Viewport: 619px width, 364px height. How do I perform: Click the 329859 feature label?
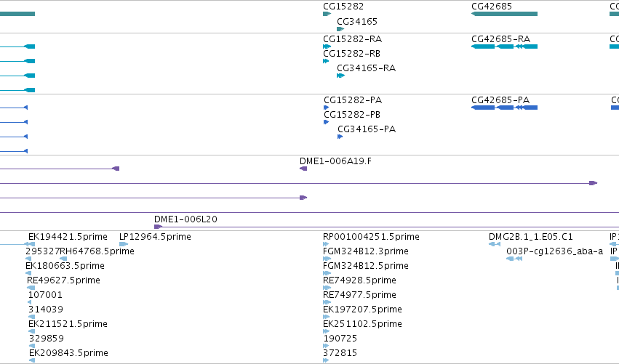[46, 339]
